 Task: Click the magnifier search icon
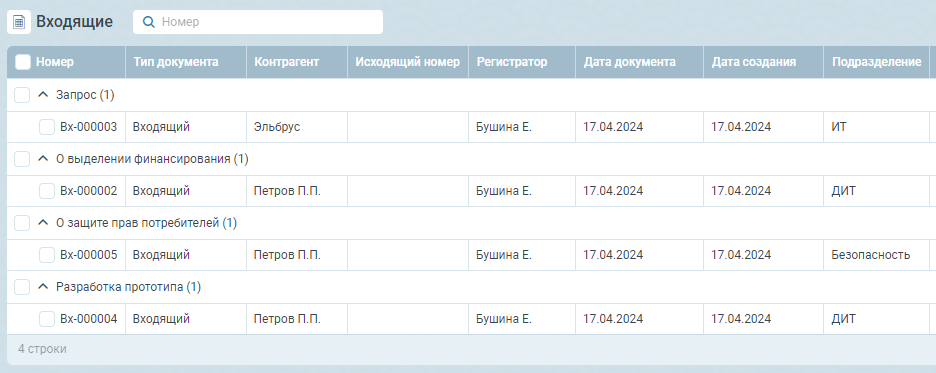(x=149, y=22)
